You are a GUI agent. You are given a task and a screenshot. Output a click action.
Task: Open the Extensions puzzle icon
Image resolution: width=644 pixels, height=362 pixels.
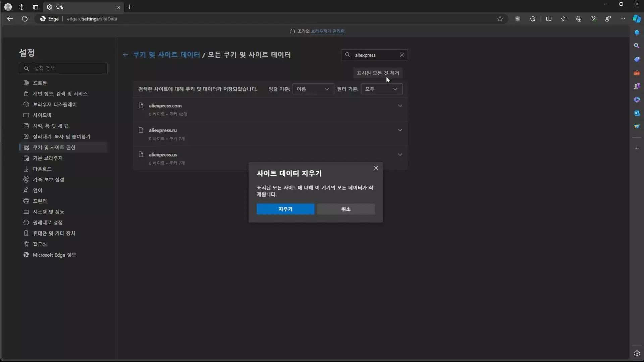coord(533,19)
